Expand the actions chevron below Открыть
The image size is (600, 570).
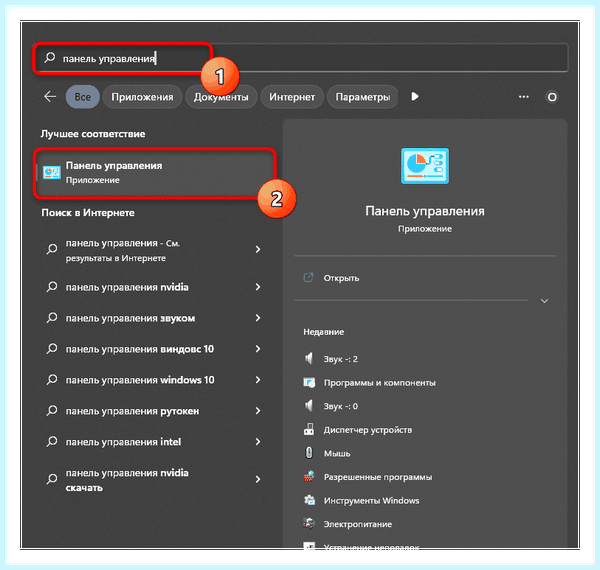(544, 301)
